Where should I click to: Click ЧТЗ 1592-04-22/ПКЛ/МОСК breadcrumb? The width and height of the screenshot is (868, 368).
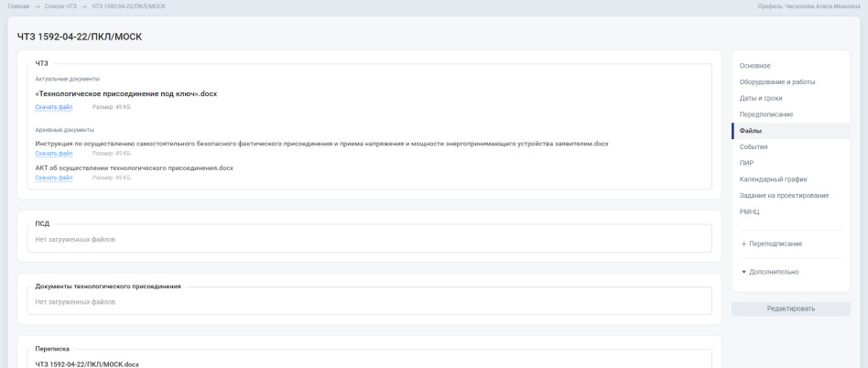[128, 6]
